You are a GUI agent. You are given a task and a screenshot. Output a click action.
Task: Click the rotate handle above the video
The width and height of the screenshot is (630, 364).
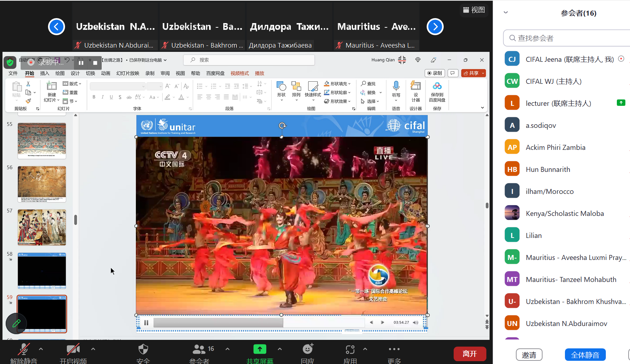(282, 125)
